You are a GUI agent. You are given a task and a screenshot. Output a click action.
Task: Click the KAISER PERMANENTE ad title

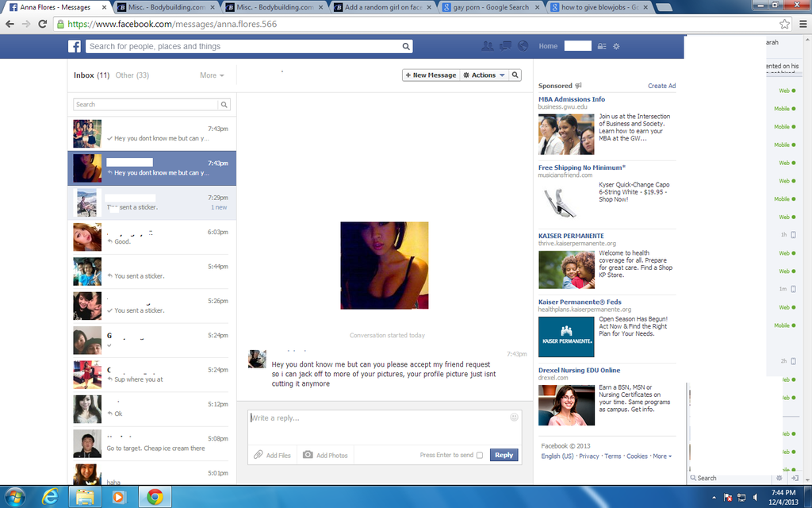coord(571,236)
